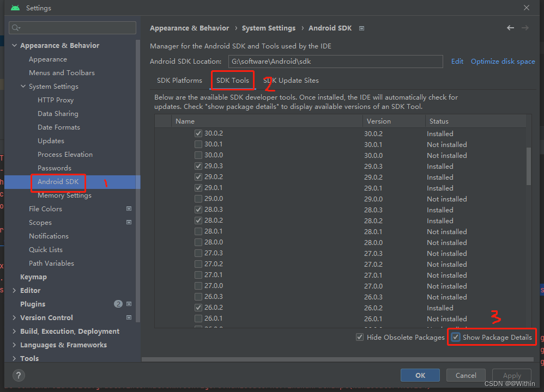Click the panel icon beside Scopes
Viewport: 544px width, 392px height.
129,222
